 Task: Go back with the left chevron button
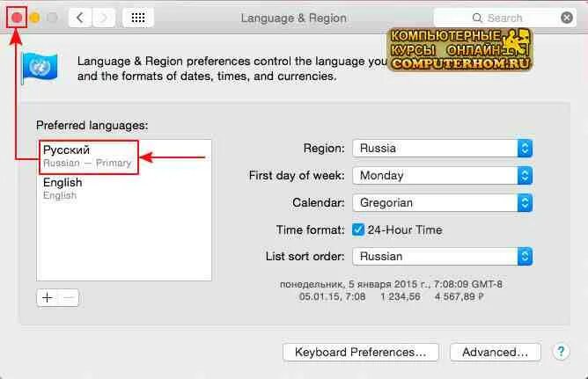80,18
